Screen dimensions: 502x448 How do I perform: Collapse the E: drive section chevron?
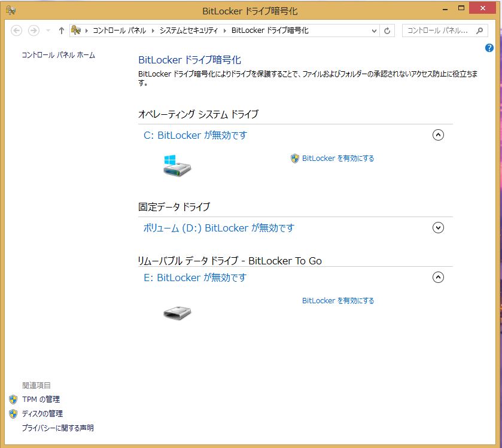438,277
